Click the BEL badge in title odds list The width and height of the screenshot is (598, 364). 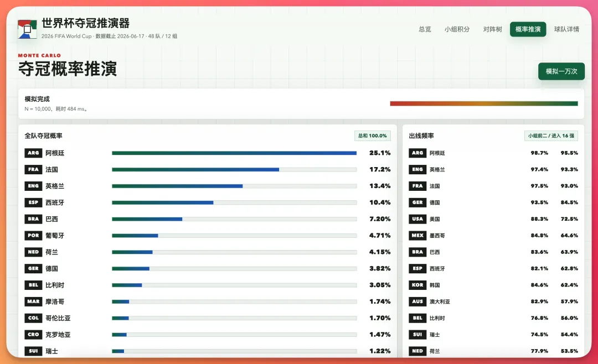click(x=33, y=285)
